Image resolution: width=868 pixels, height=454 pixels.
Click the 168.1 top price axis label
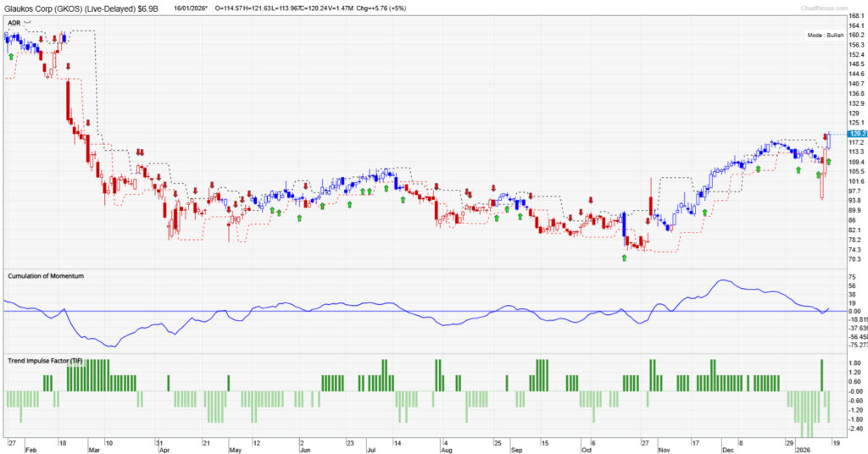856,16
